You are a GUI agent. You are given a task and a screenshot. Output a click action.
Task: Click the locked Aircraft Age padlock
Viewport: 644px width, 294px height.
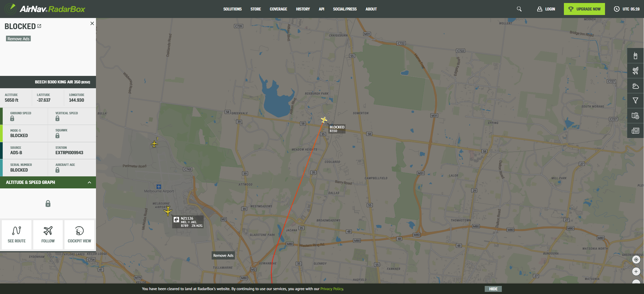click(x=57, y=170)
